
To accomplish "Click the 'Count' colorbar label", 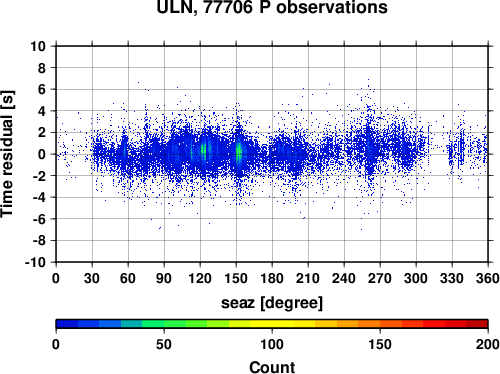I will (272, 367).
